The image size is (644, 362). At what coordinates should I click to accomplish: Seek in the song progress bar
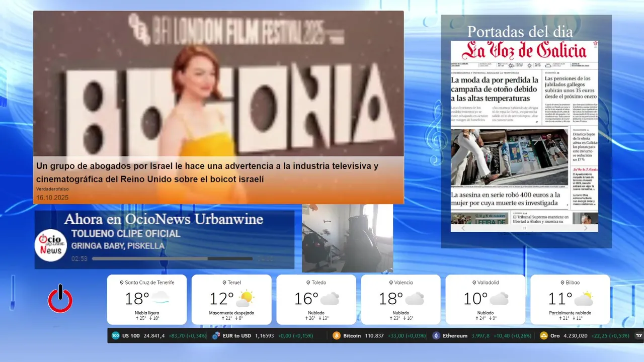[172, 258]
